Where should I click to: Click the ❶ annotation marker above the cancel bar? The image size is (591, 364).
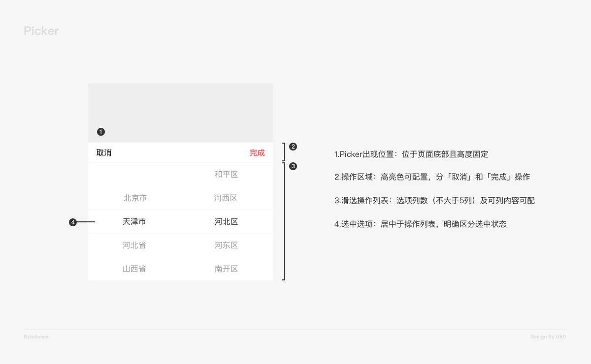click(x=101, y=131)
